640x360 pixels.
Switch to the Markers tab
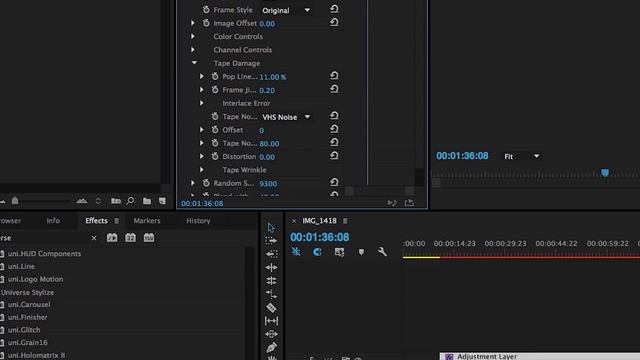tap(147, 221)
